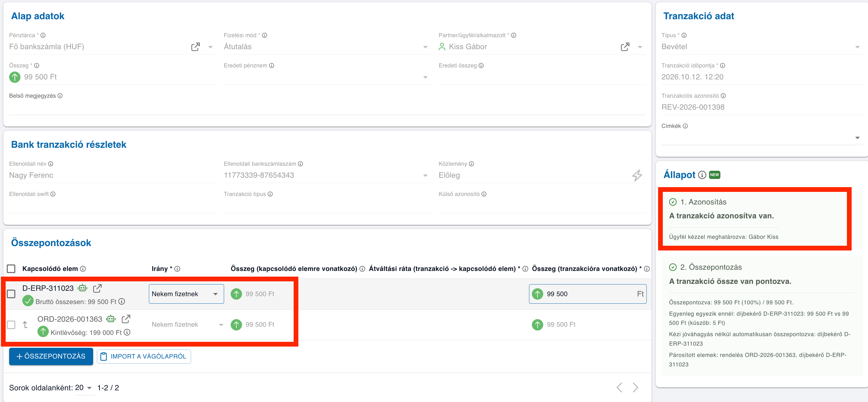The image size is (868, 402).
Task: Click the up-arrow parent icon by ORD-2026-001363
Action: pos(25,325)
